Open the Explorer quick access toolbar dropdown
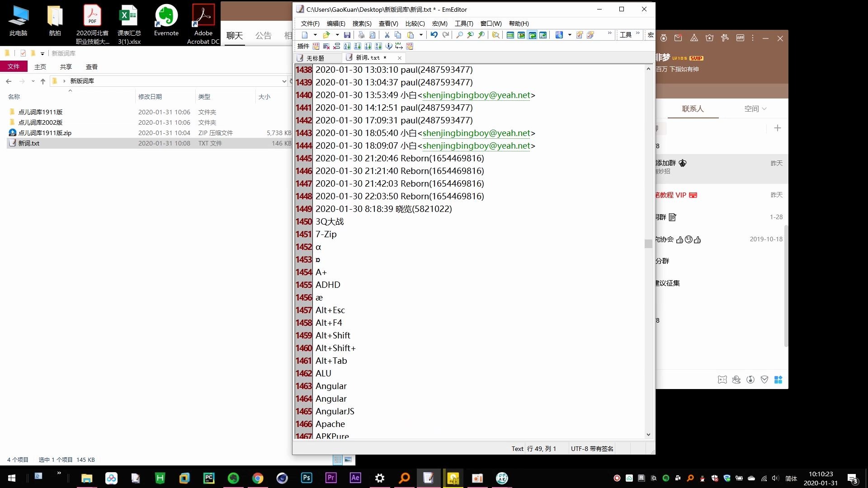The image size is (868, 488). (42, 53)
